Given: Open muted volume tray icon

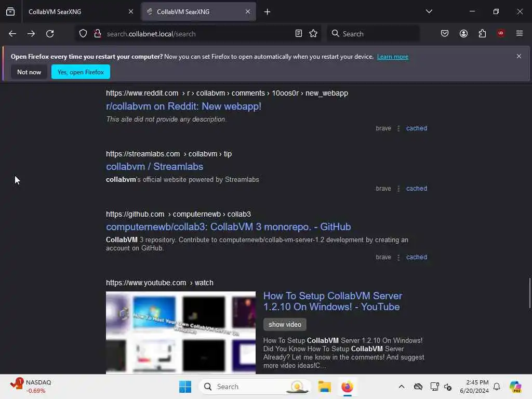Looking at the screenshot, I should [448, 387].
